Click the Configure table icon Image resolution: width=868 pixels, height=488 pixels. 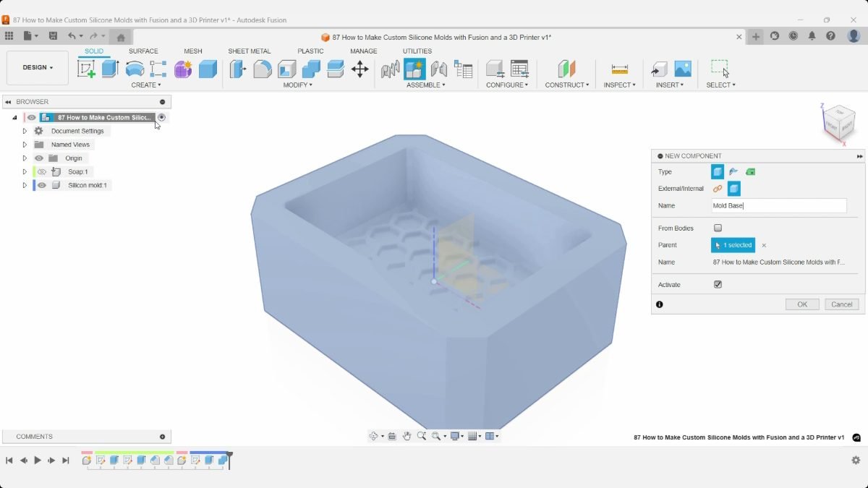click(x=519, y=69)
